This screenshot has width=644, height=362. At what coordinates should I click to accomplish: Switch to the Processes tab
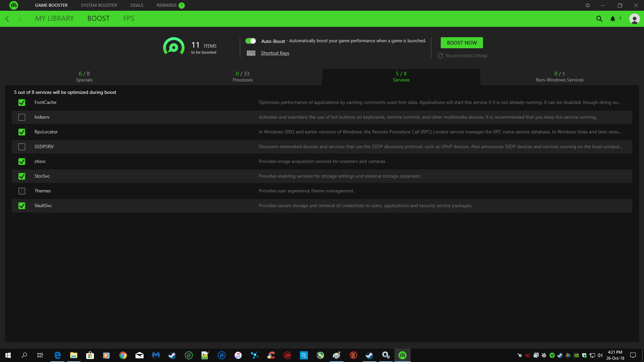(243, 77)
